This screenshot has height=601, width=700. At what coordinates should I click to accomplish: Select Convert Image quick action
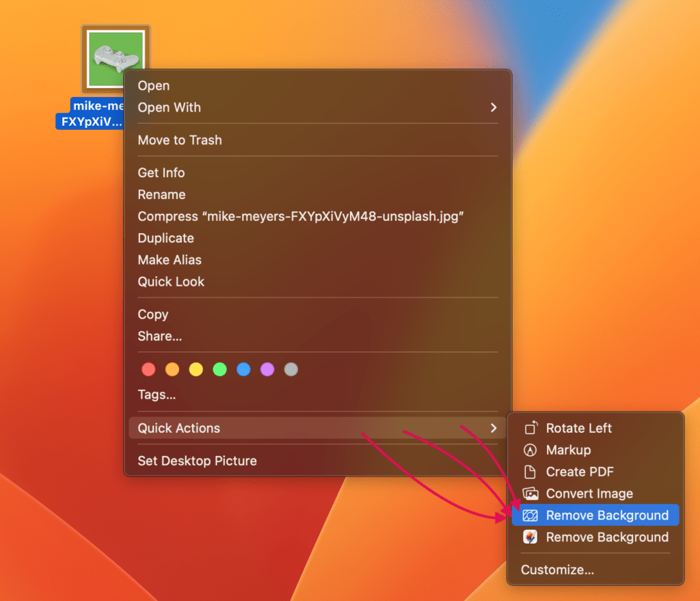tap(595, 494)
